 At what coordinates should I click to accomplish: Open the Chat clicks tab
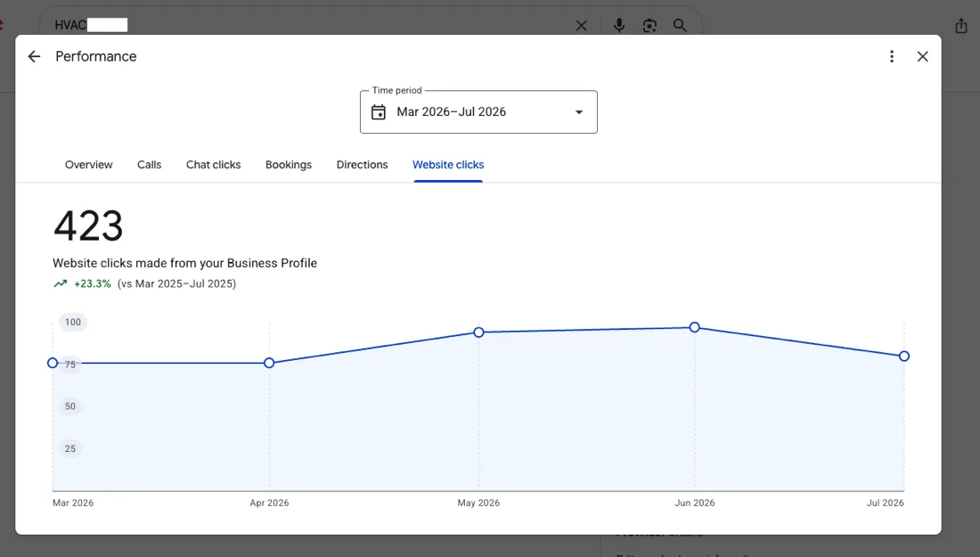point(213,164)
